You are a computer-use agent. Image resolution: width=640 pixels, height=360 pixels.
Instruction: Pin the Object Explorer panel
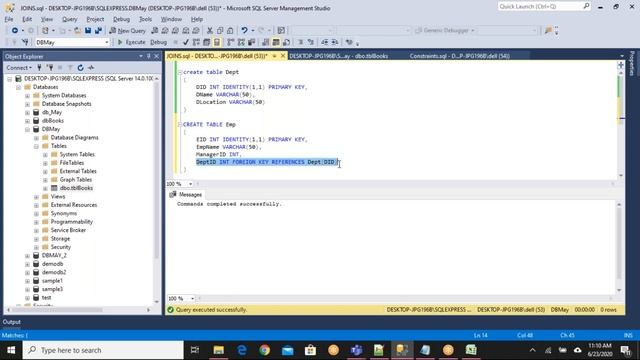(x=149, y=56)
